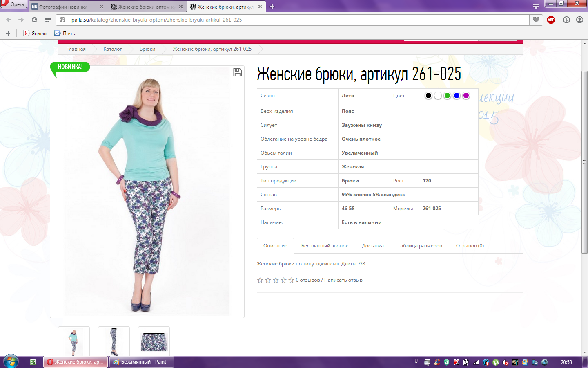Open the Kaspersky tray icon

[457, 362]
